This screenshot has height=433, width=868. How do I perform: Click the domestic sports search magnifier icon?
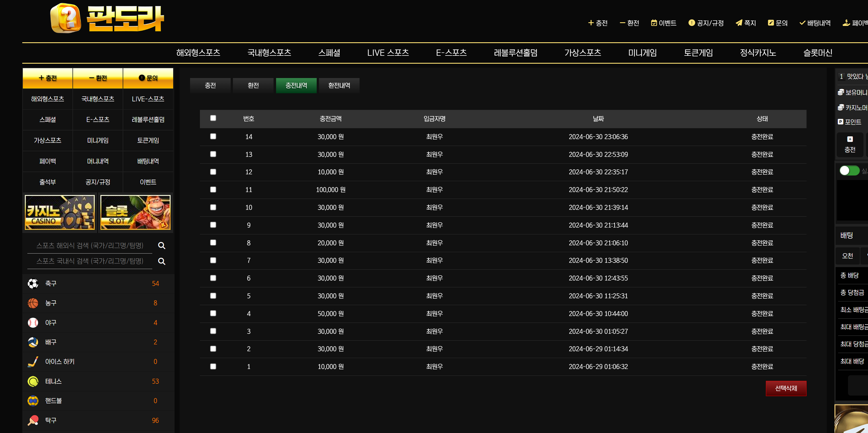click(161, 261)
